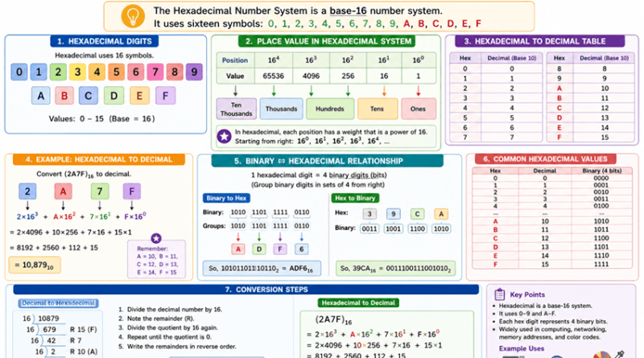
Task: Click the 'Remember:' note box
Action: pos(157,260)
